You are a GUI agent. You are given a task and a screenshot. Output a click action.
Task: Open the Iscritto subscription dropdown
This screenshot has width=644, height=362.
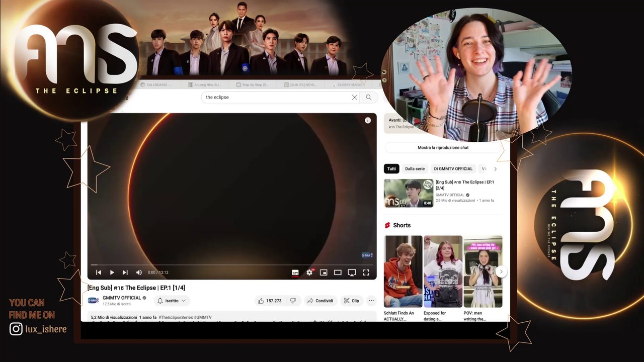point(172,301)
